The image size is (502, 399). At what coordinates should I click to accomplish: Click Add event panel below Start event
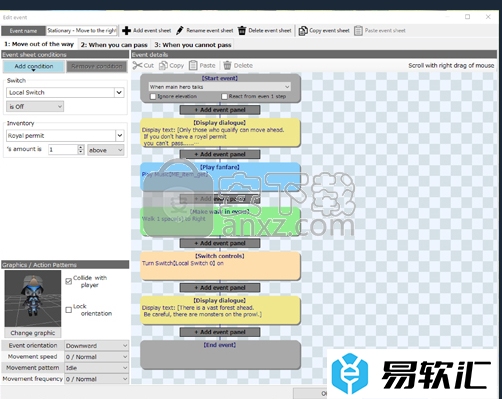tap(220, 110)
